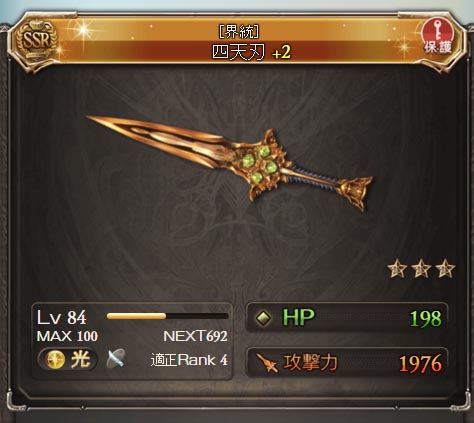Click the HP value 198
The image size is (474, 423).
(426, 319)
